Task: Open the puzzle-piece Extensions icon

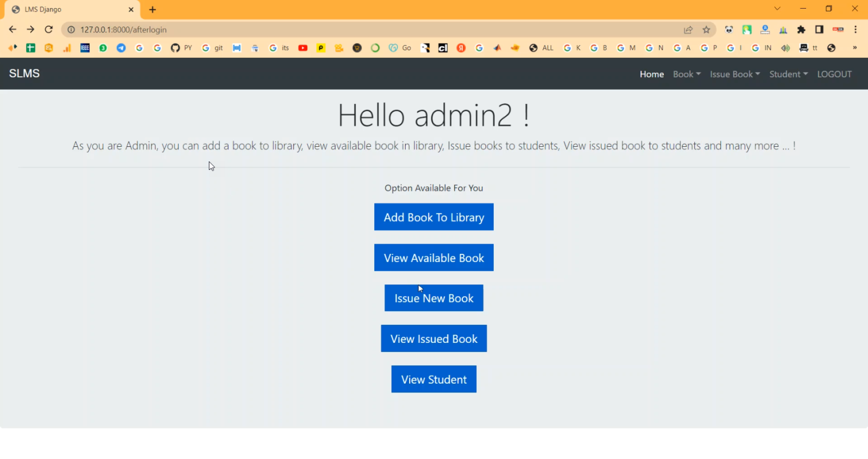Action: [801, 29]
